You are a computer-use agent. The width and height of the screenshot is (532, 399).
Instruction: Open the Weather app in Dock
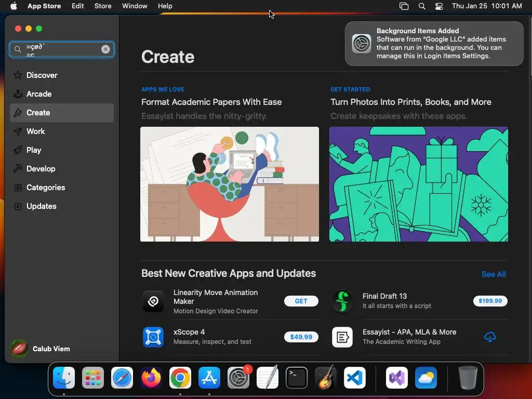coord(426,378)
